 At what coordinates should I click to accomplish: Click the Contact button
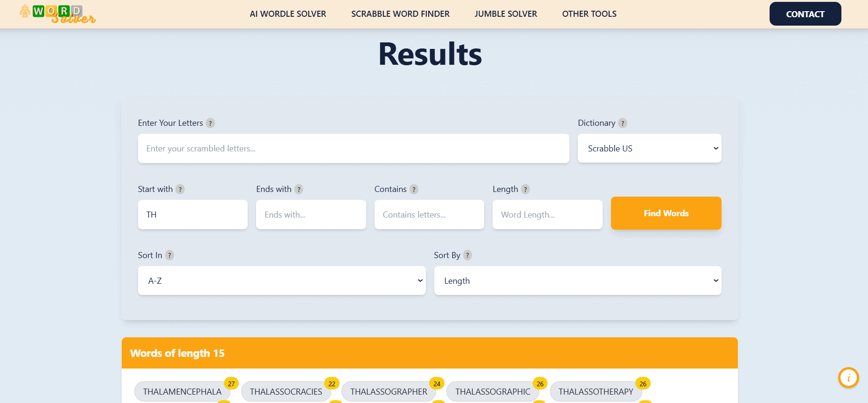tap(805, 14)
